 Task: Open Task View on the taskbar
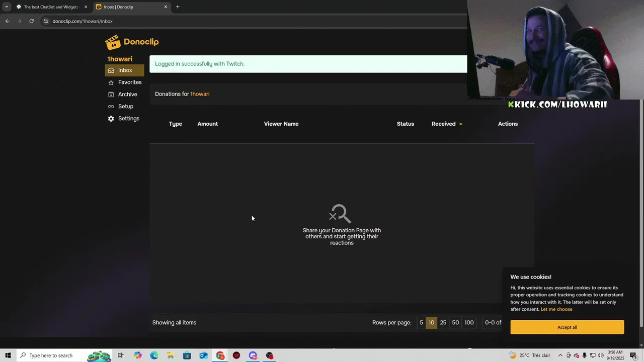click(121, 355)
